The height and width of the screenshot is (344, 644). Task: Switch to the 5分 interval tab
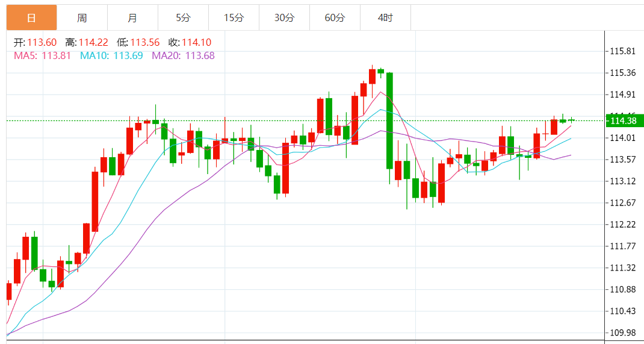click(183, 18)
